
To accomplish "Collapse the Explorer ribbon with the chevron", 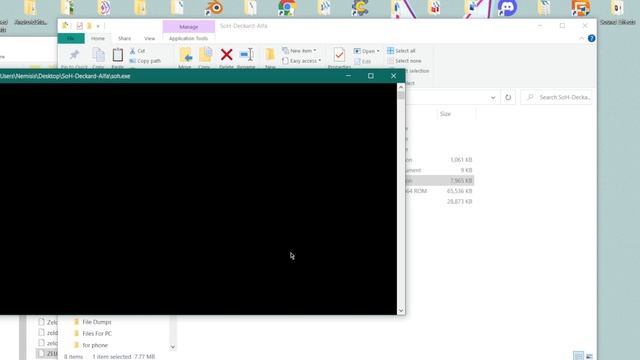I will coord(581,38).
